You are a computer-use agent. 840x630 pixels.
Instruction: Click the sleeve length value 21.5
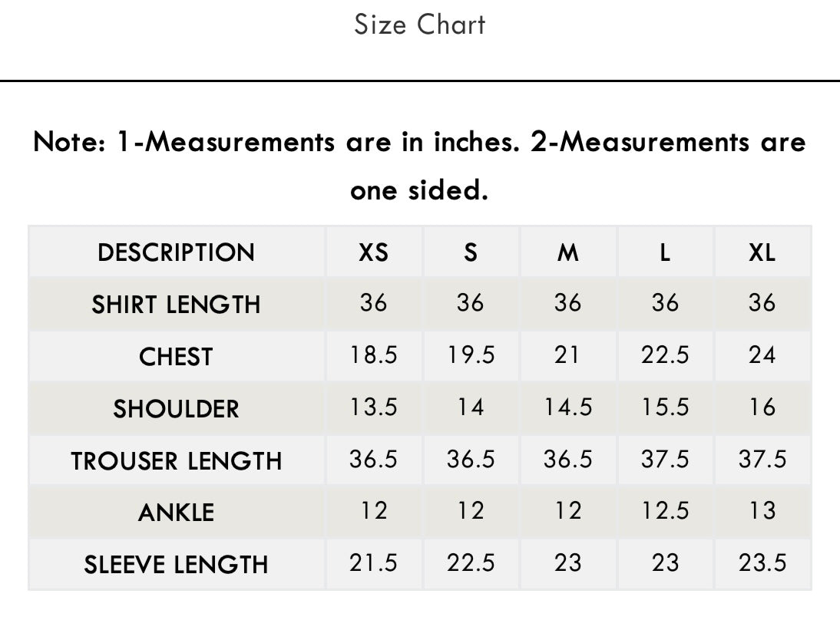click(373, 562)
